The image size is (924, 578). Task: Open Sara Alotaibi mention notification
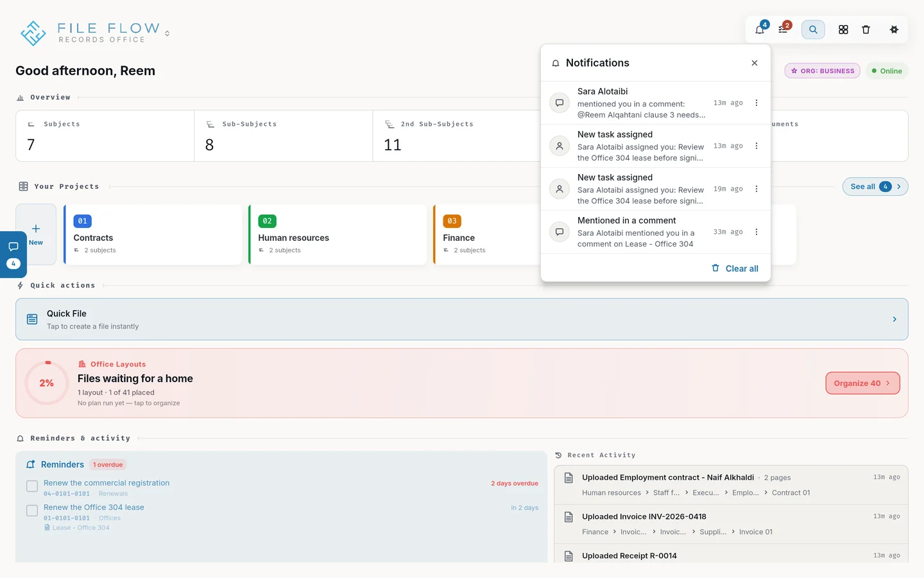(655, 103)
